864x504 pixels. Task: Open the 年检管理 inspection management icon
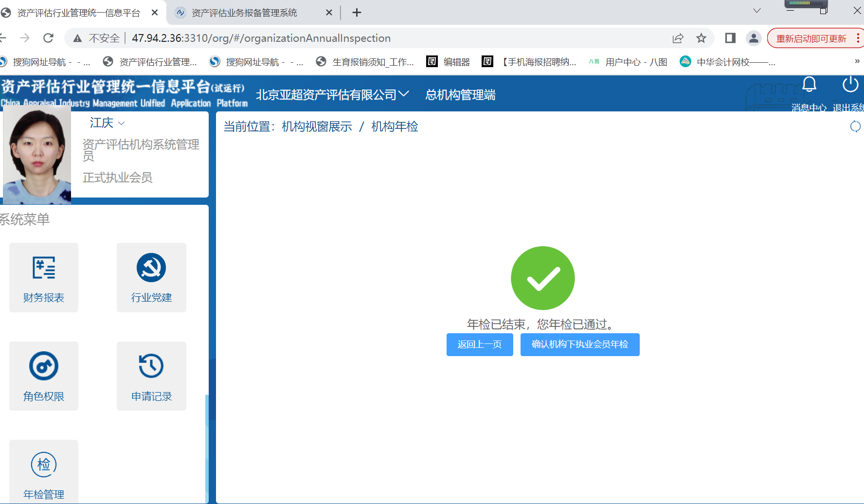(44, 472)
